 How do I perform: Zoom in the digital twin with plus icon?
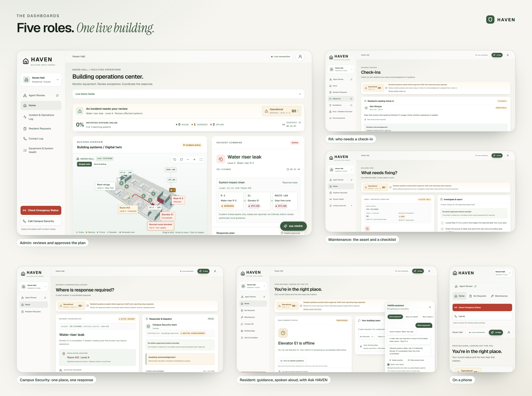194,159
